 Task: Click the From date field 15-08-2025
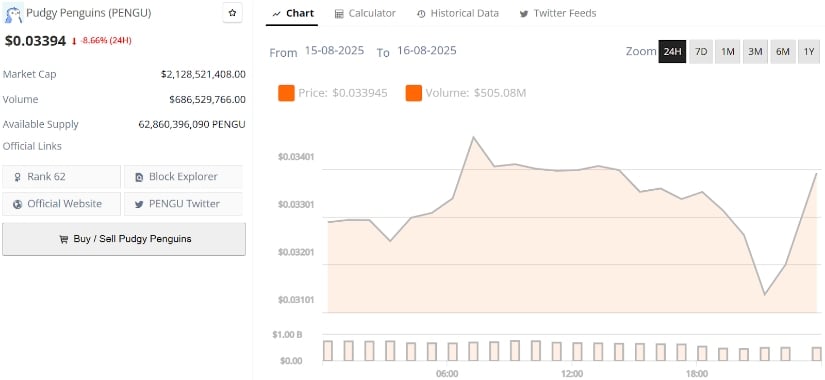tap(334, 51)
